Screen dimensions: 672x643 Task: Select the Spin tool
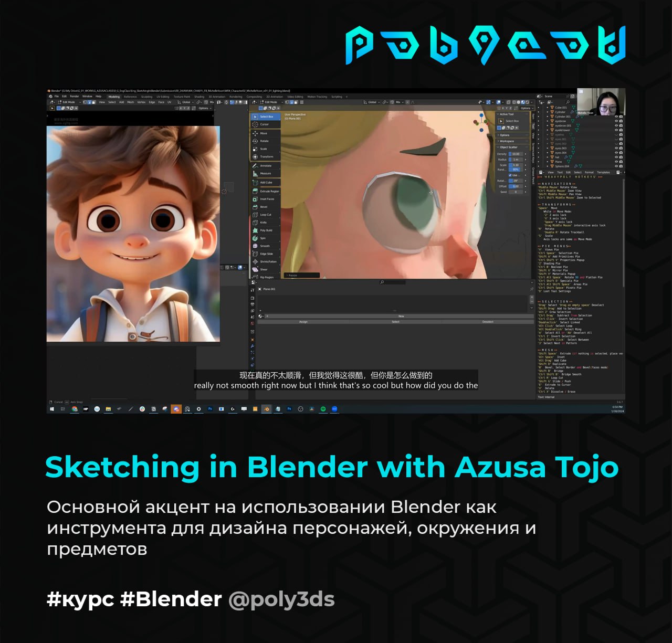point(265,238)
